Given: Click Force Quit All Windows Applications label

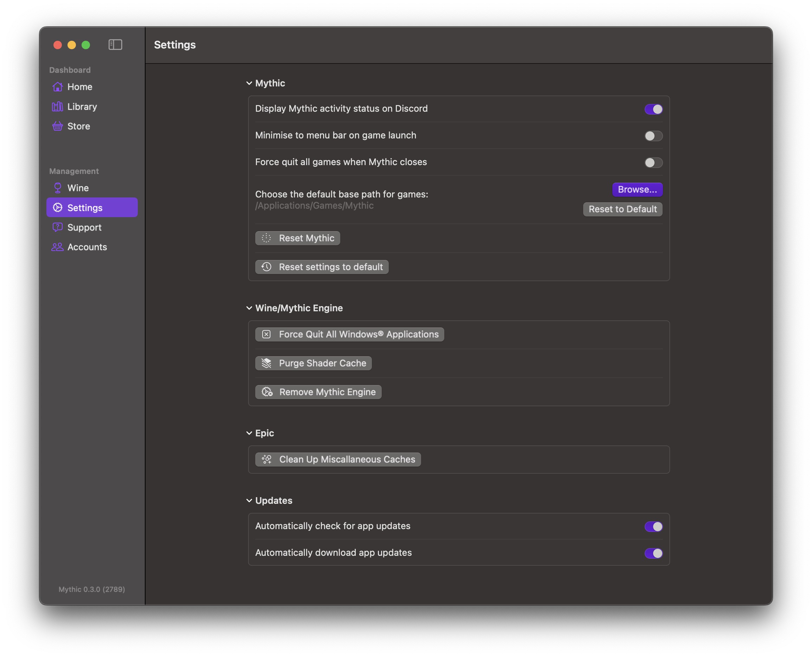Looking at the screenshot, I should (359, 334).
